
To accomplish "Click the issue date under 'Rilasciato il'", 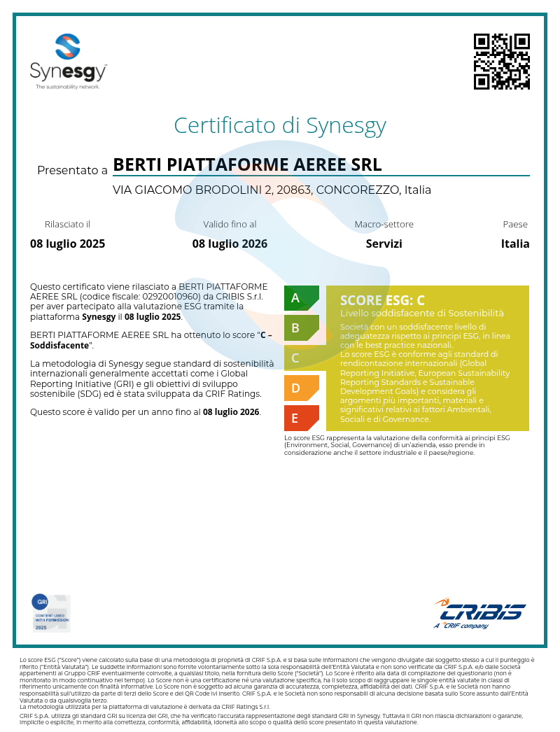I will (x=67, y=244).
